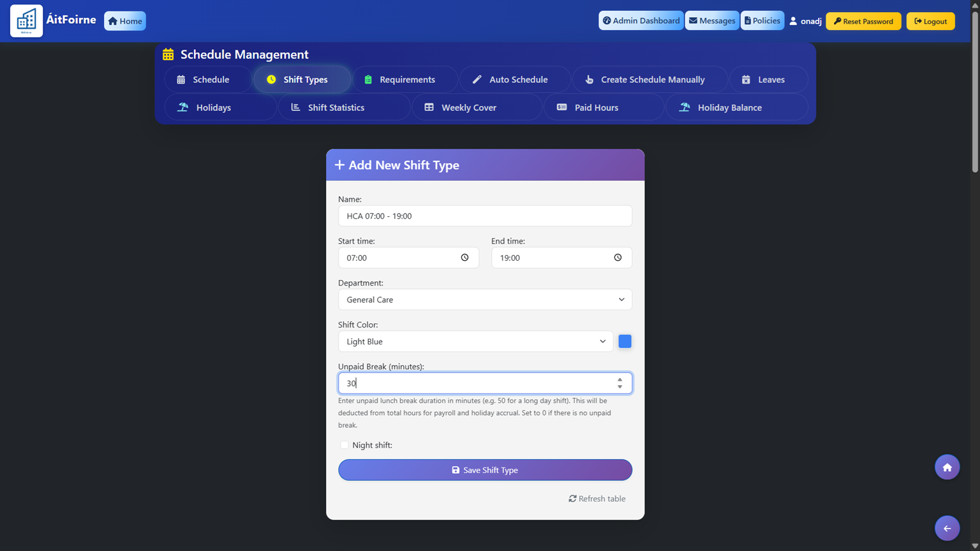Screen dimensions: 980x551
Task: Click the plus icon beside Add New Shift Type
Action: pyautogui.click(x=339, y=165)
